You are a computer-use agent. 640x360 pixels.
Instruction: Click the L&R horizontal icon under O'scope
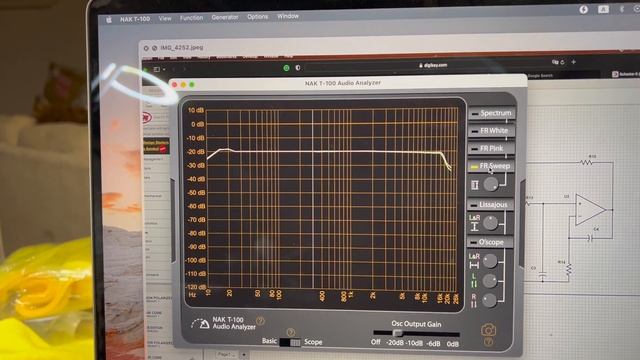(x=474, y=261)
